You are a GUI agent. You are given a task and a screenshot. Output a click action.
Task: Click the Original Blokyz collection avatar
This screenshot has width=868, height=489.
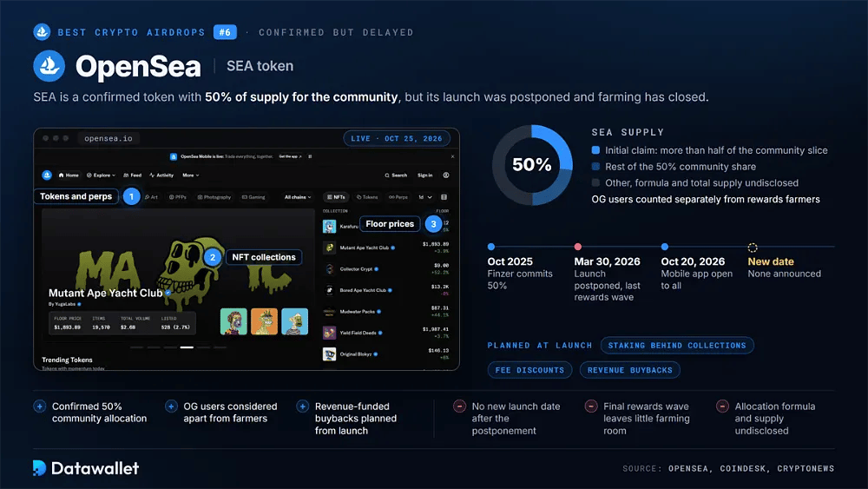click(x=329, y=354)
